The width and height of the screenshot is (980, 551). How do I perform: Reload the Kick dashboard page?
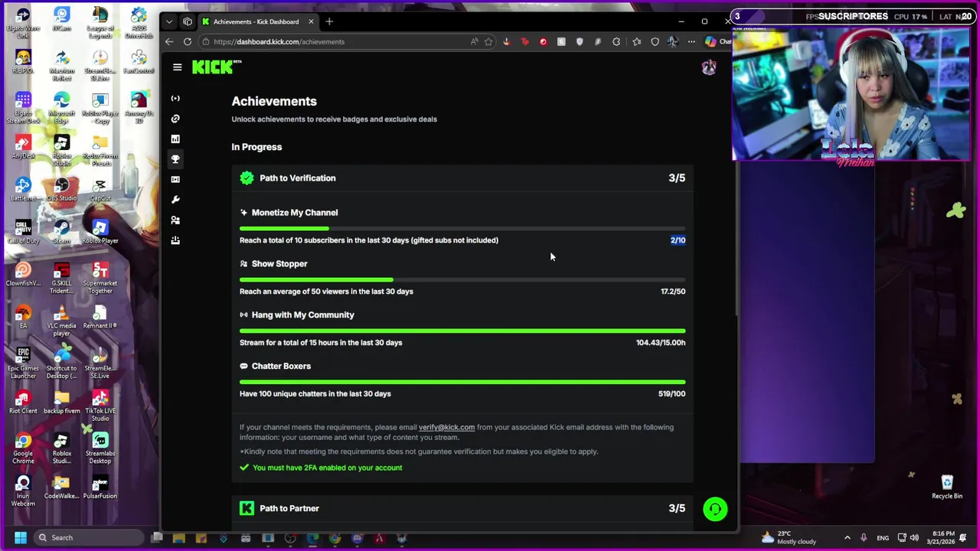point(188,41)
